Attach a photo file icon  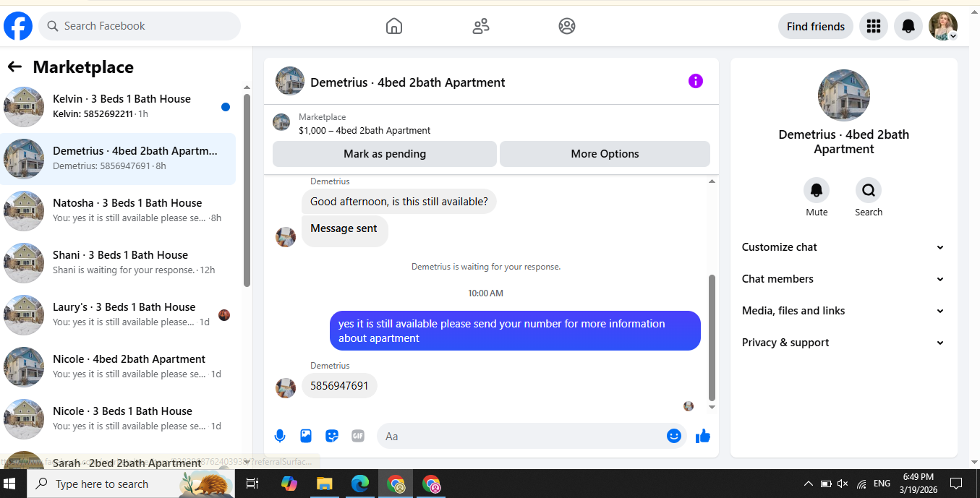tap(306, 436)
